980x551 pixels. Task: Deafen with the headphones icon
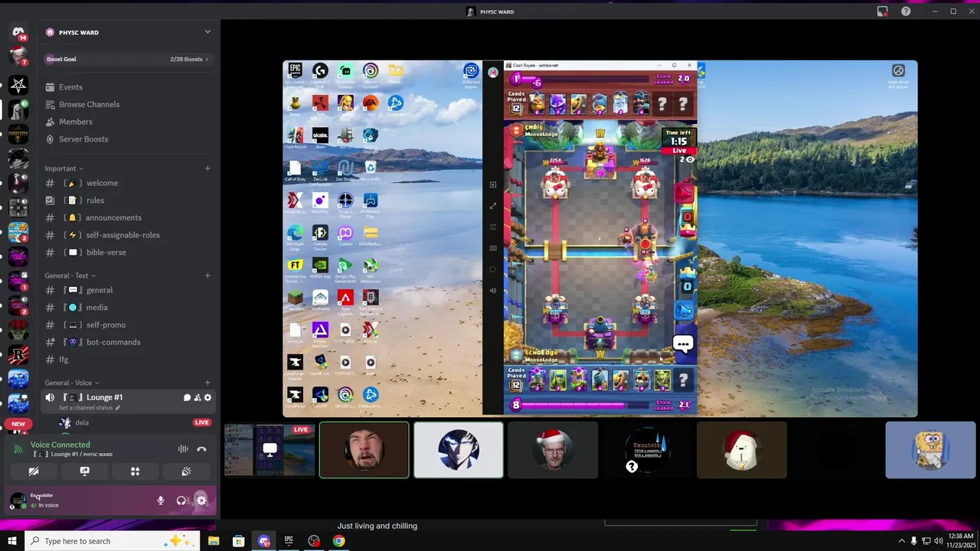pos(181,500)
